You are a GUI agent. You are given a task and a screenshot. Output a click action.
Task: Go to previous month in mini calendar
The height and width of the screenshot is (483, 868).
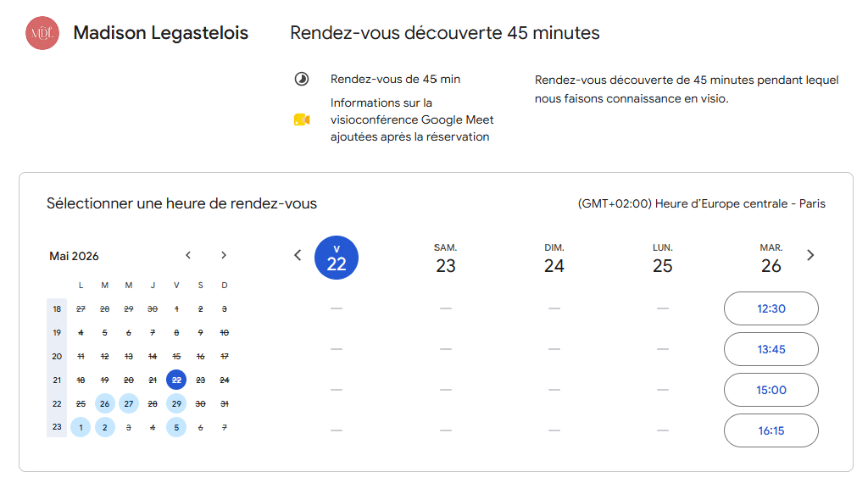[x=188, y=255]
